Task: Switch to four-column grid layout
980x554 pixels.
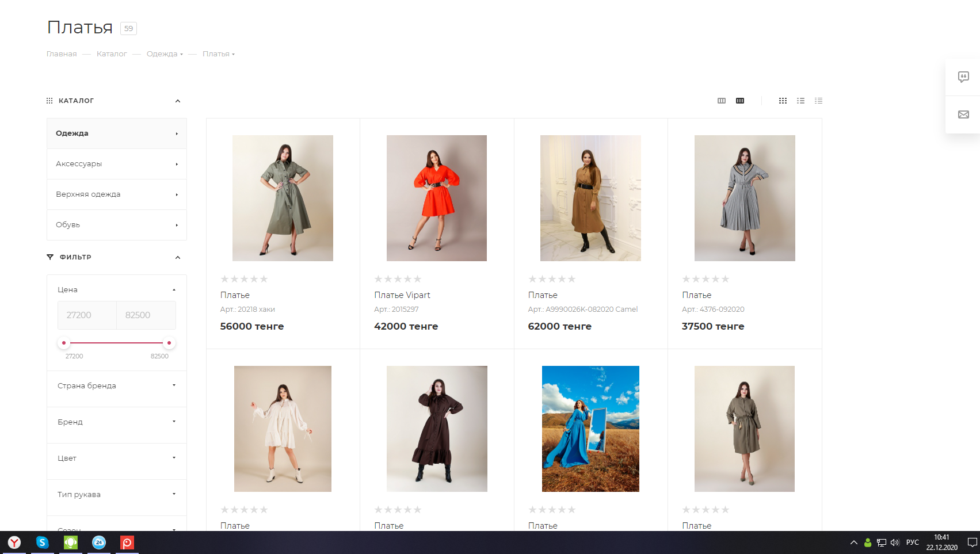Action: click(740, 101)
